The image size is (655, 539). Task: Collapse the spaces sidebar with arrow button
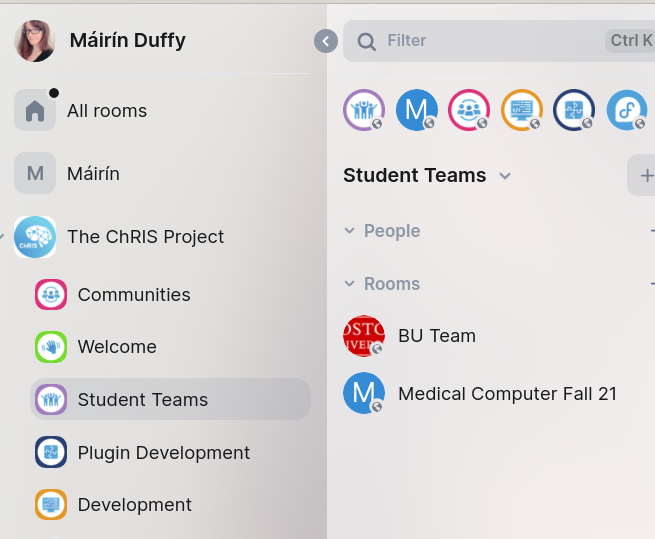[x=326, y=41]
